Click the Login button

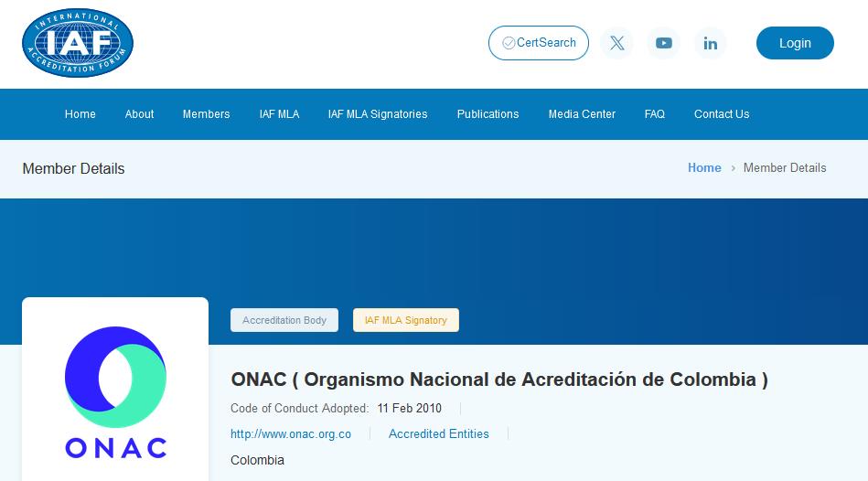coord(795,43)
